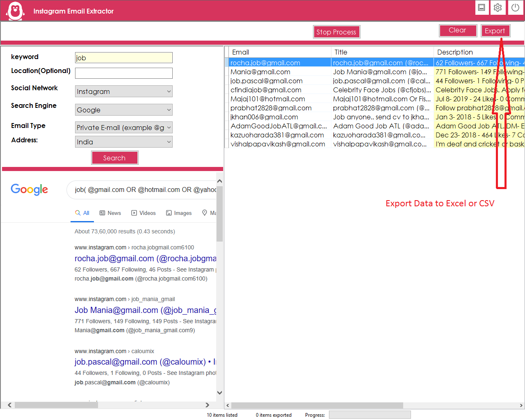Click the Export button
Viewport: 525px width, 420px height.
(x=495, y=31)
